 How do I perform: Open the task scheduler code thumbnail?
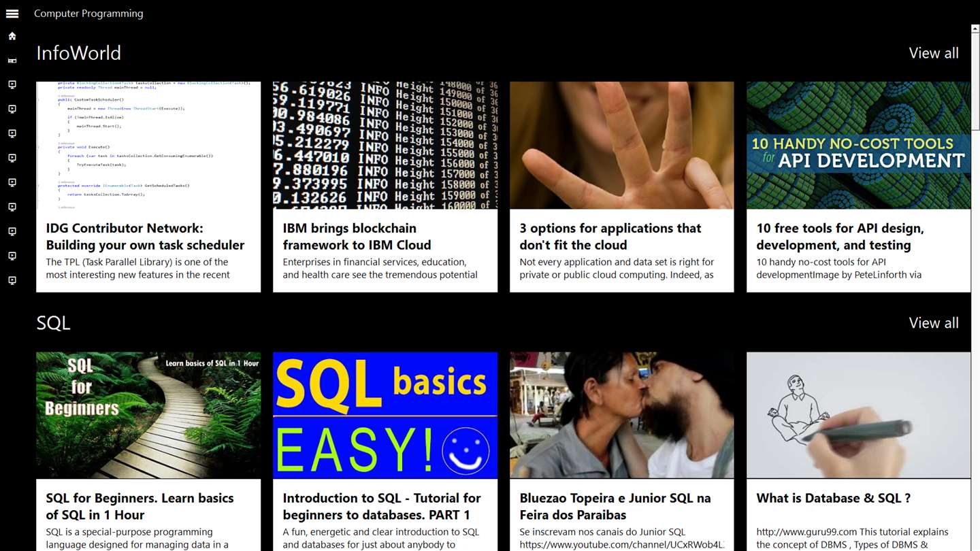148,145
